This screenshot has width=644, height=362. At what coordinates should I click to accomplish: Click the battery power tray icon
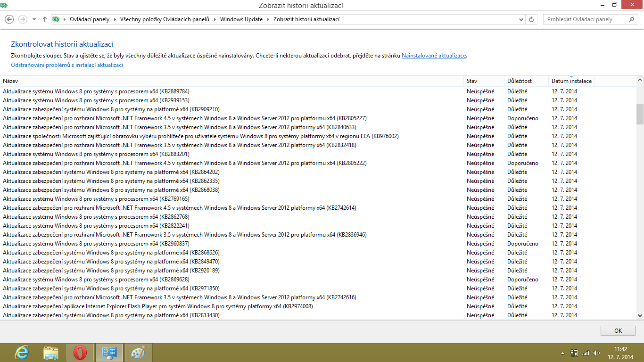point(574,353)
